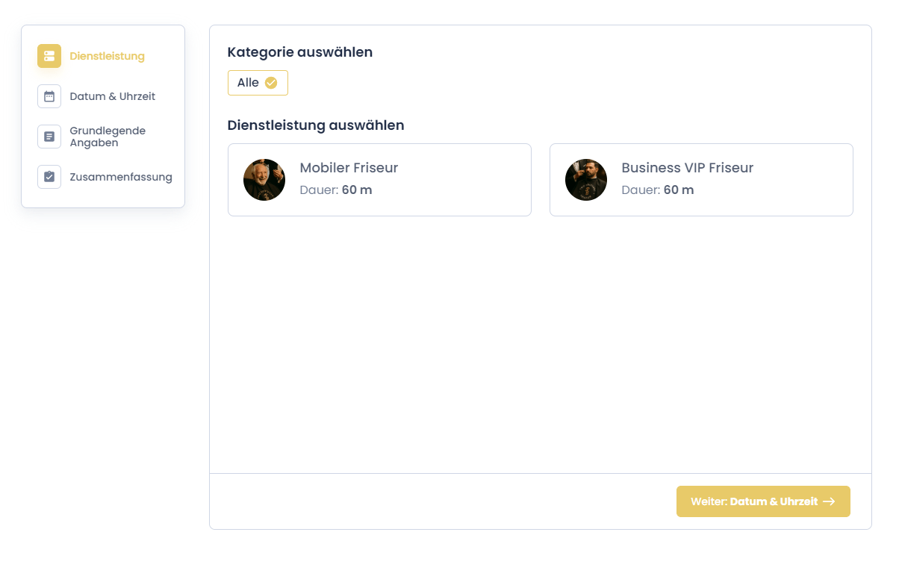This screenshot has width=899, height=588.
Task: Click the Zusammenfassung checkmark icon
Action: 49,177
